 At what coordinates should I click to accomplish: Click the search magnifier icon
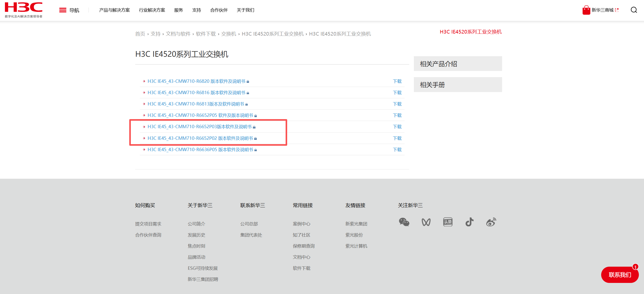(x=634, y=10)
